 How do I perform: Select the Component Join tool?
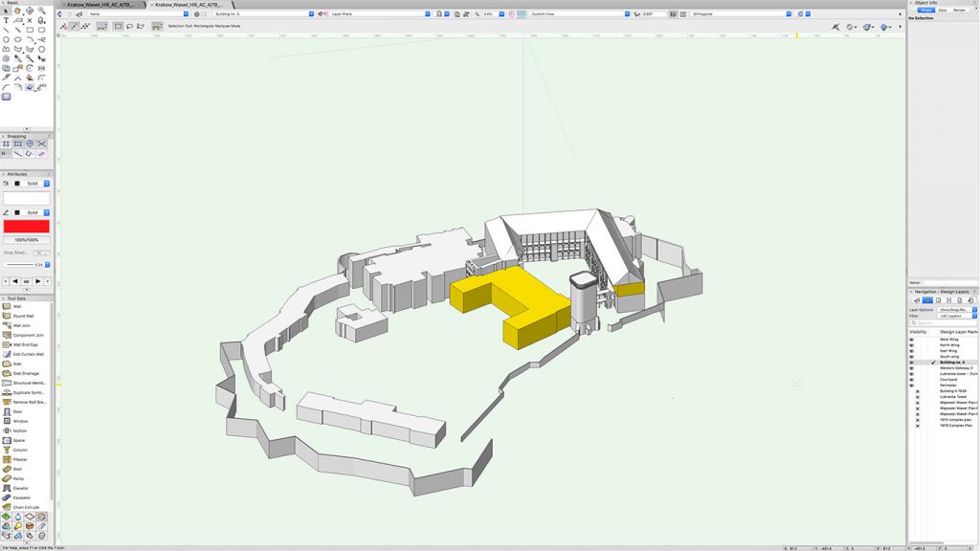coord(28,336)
